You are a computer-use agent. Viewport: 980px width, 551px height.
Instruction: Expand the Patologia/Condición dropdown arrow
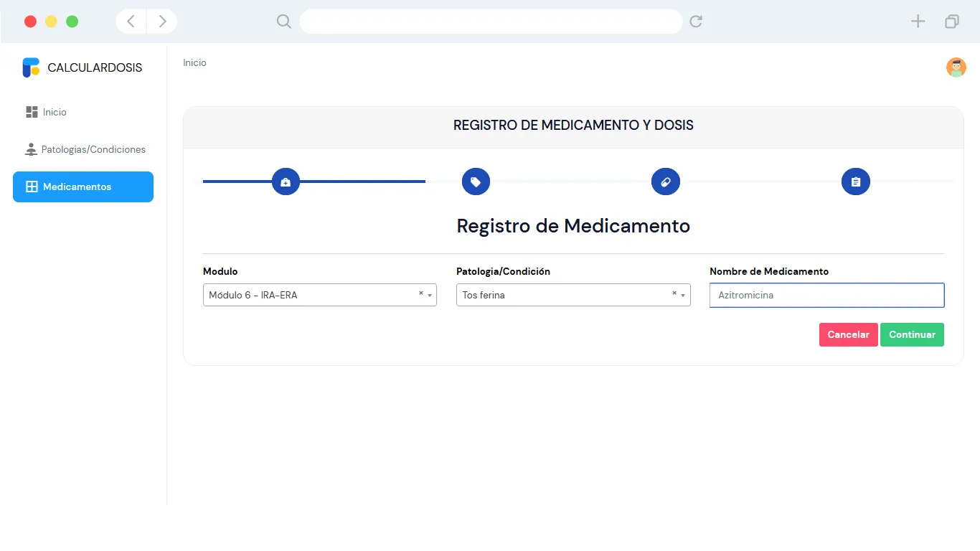[683, 295]
